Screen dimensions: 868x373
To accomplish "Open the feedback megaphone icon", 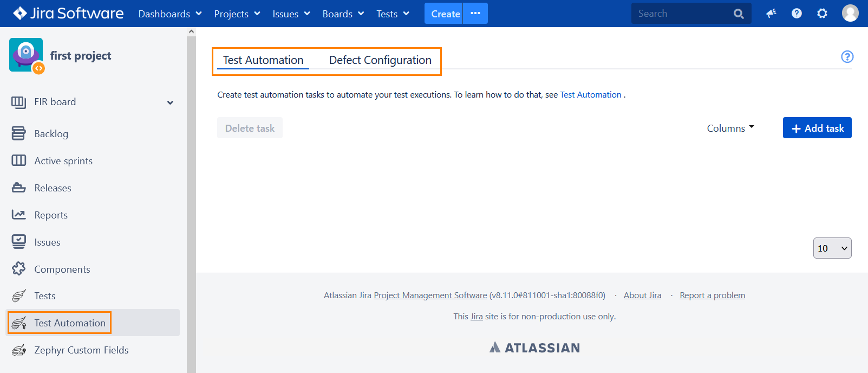I will click(771, 13).
